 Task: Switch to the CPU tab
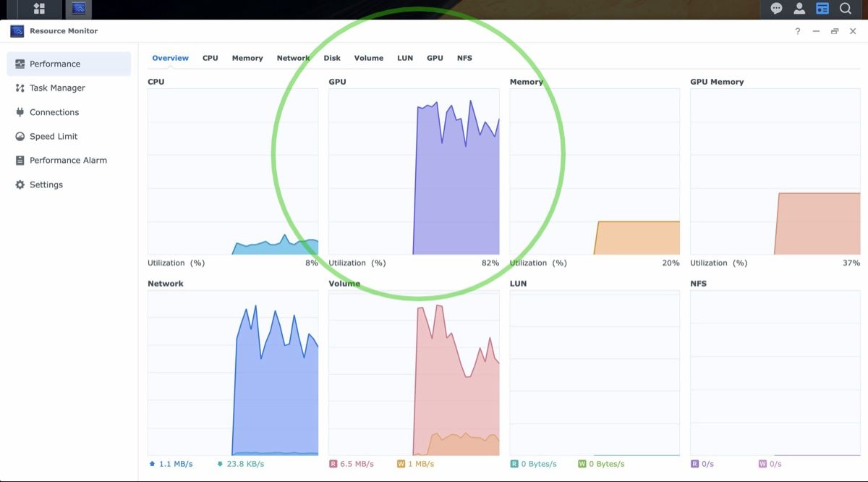coord(210,58)
